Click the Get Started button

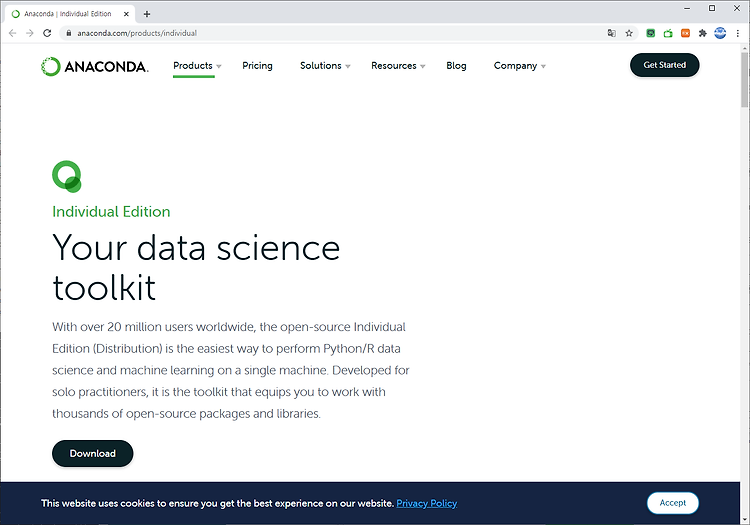664,65
